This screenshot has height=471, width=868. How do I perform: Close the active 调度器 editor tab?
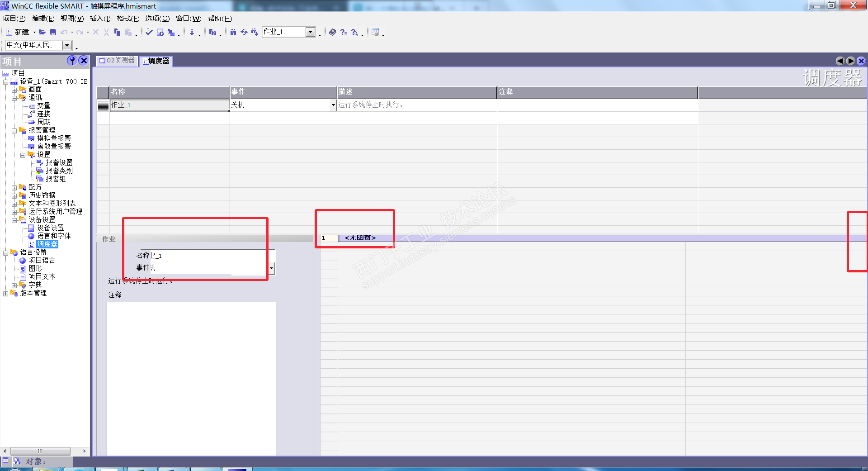coord(861,61)
